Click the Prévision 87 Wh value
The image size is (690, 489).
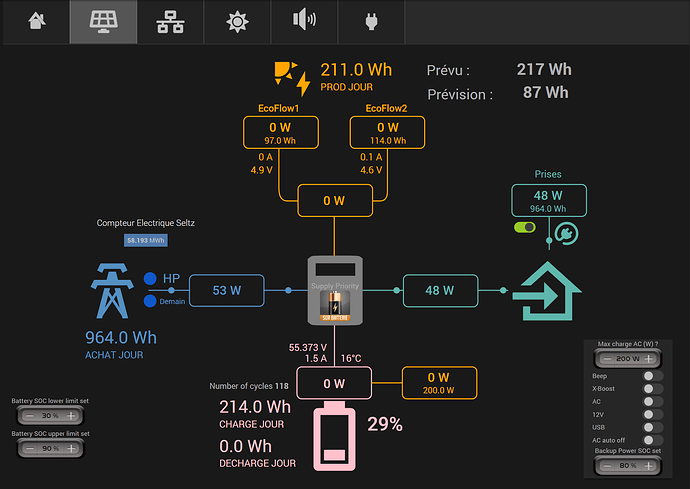pyautogui.click(x=546, y=93)
